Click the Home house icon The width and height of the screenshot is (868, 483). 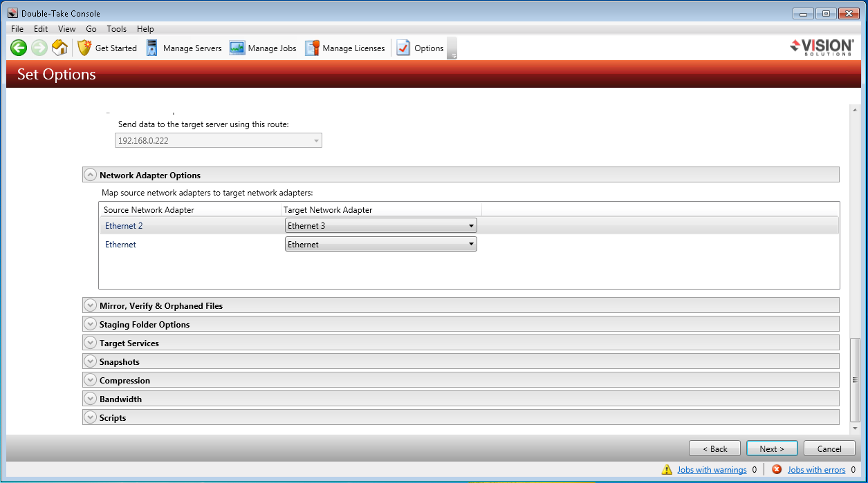(60, 48)
